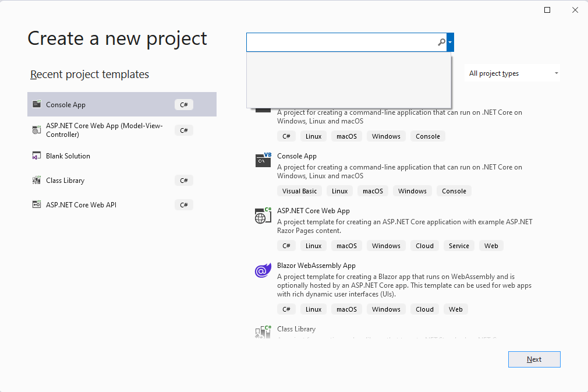Click the Windows tag on Blazor WebAssembly App
The height and width of the screenshot is (392, 588).
pyautogui.click(x=386, y=309)
